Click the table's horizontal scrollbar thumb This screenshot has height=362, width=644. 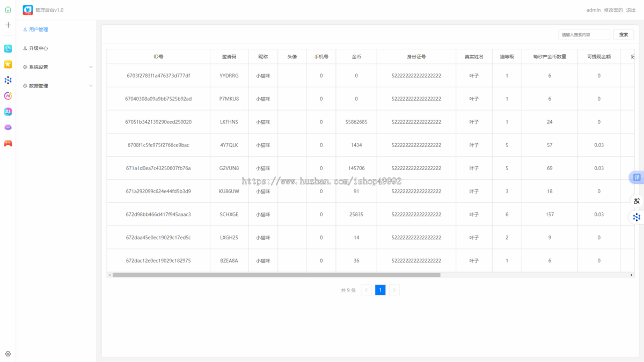tap(276, 275)
